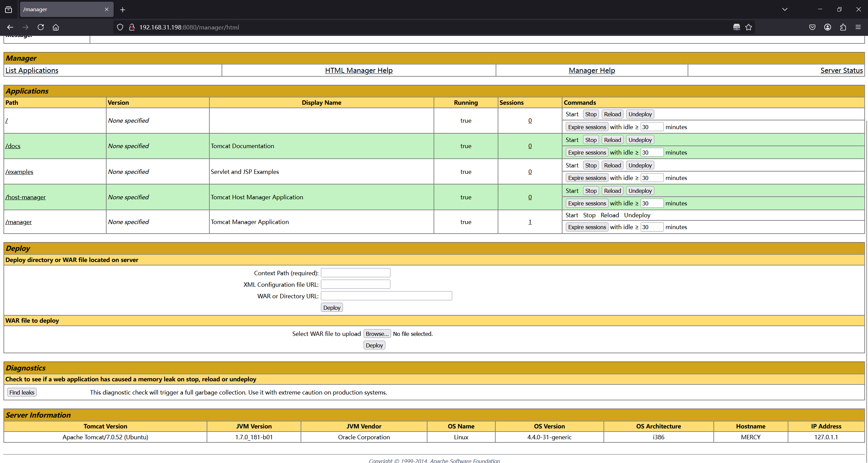Open the /docs application link
The width and height of the screenshot is (868, 463).
tap(13, 146)
